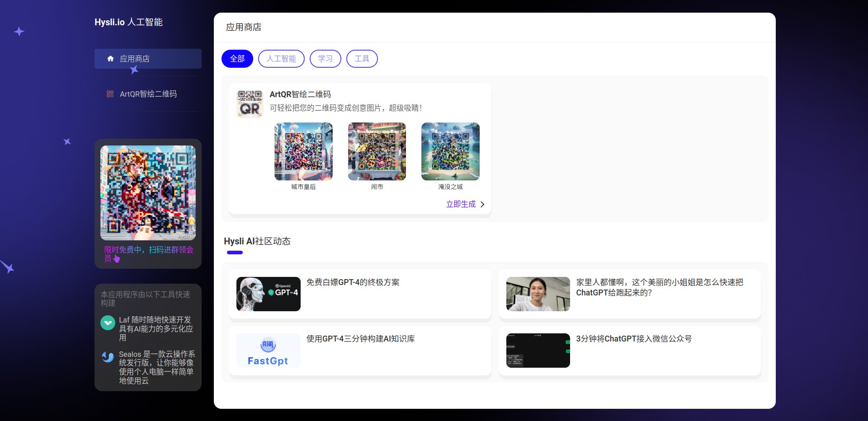
Task: Click the pointing hand icon under promo text
Action: click(x=117, y=259)
